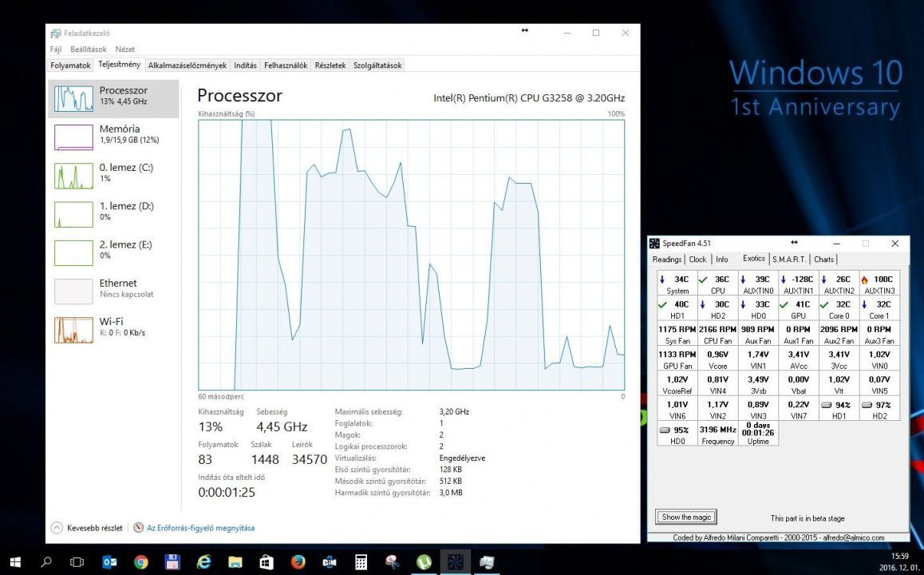This screenshot has height=575, width=924.
Task: Open the Windows Start menu
Action: [x=15, y=562]
